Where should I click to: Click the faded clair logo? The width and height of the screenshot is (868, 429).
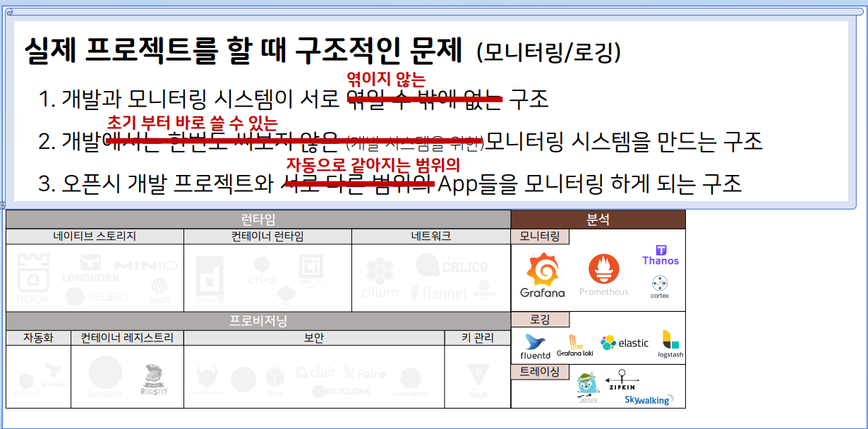pyautogui.click(x=315, y=373)
